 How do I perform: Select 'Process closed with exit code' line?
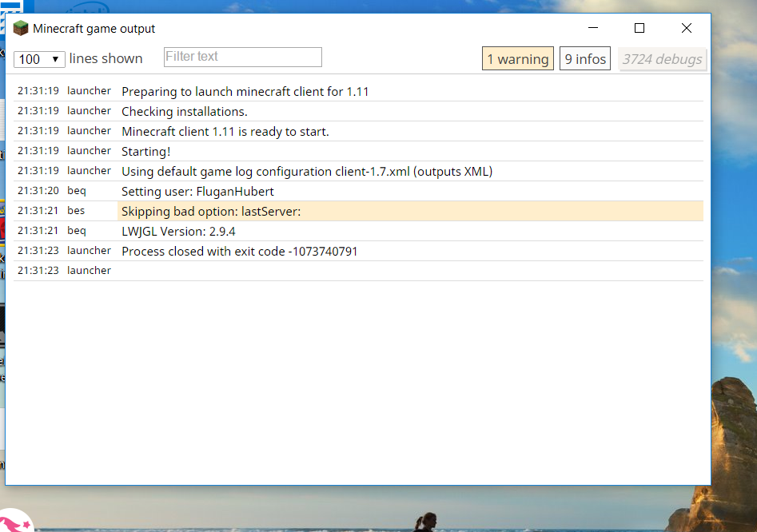pyautogui.click(x=358, y=251)
